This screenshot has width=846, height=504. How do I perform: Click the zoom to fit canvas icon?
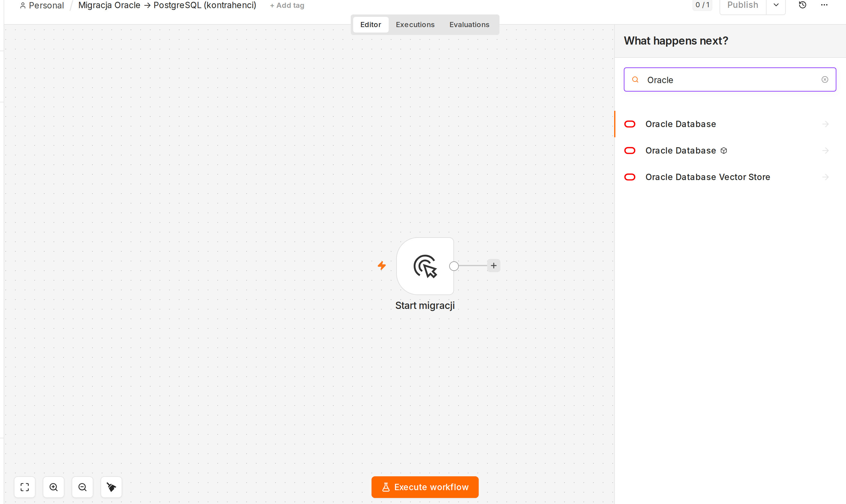point(24,487)
